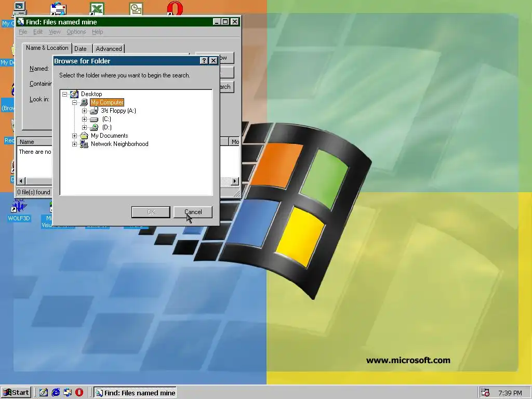Image resolution: width=532 pixels, height=399 pixels.
Task: Select 'Network Neighborhood' tree label
Action: tap(119, 144)
